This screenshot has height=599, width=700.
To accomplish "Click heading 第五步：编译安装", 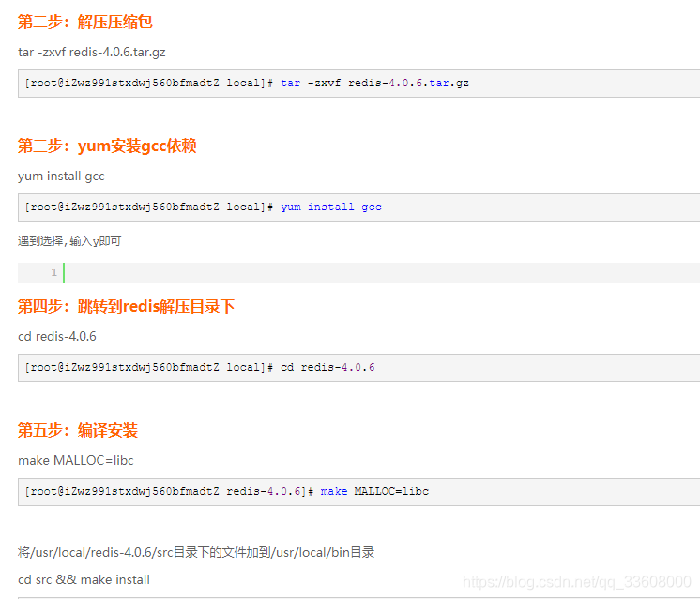I will tap(78, 430).
